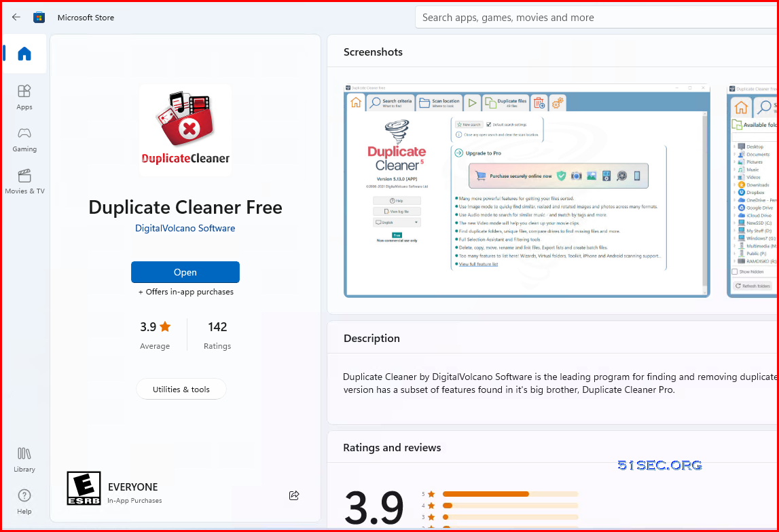779x532 pixels.
Task: Click the Ratings and reviews heading
Action: pos(392,448)
